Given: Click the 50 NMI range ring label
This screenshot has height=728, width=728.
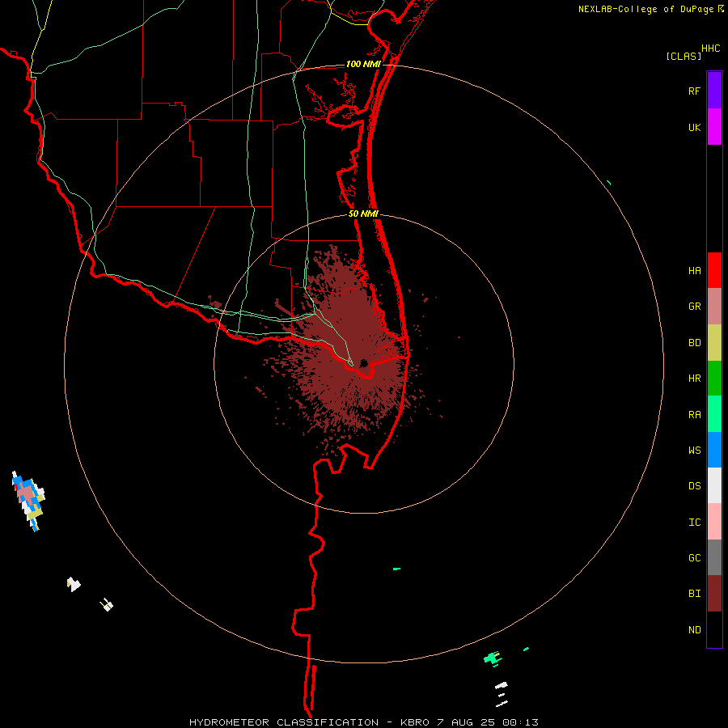Looking at the screenshot, I should click(x=363, y=214).
